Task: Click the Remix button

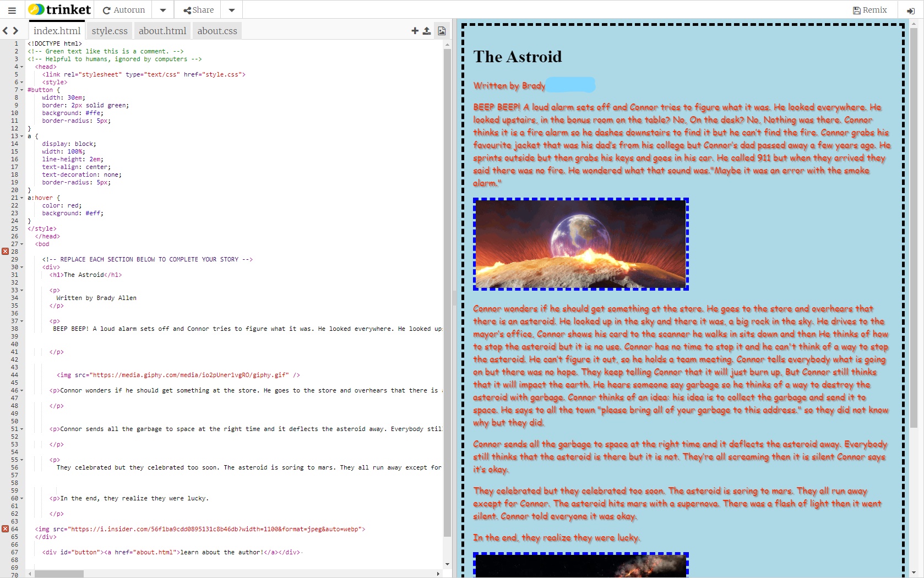Action: click(x=870, y=10)
